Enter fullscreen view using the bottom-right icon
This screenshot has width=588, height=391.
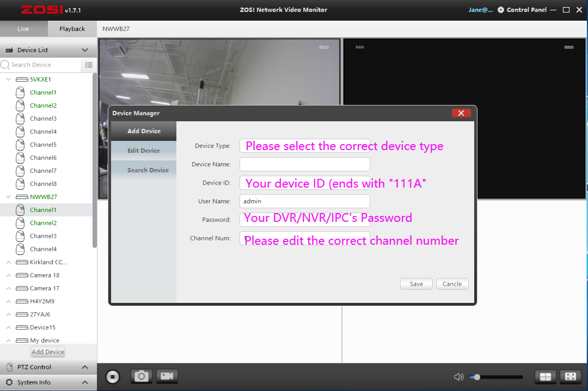tap(570, 377)
